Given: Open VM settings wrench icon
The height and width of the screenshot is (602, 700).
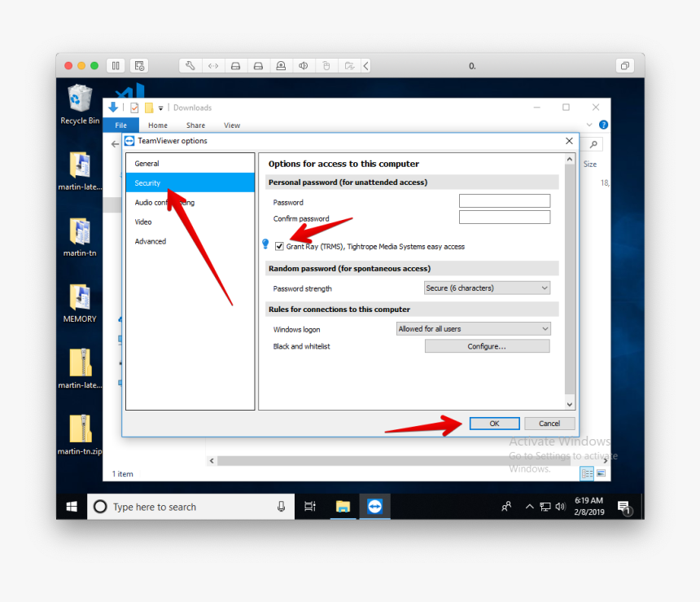Looking at the screenshot, I should [190, 66].
